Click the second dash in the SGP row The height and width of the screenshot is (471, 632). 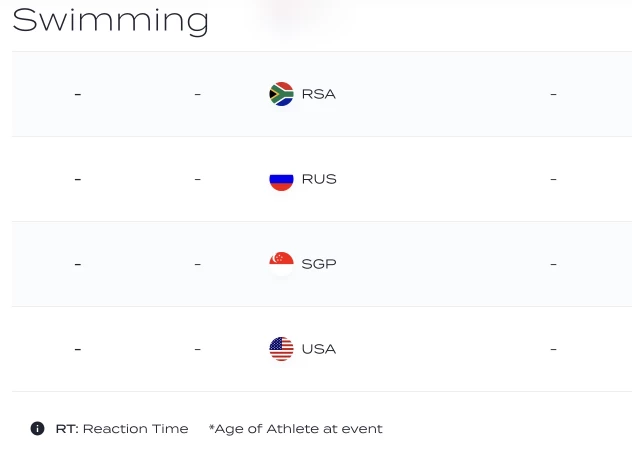[198, 264]
